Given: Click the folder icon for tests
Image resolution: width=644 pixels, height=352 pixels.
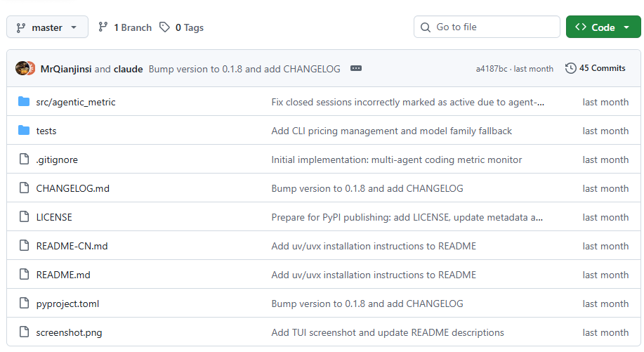Looking at the screenshot, I should tap(24, 130).
